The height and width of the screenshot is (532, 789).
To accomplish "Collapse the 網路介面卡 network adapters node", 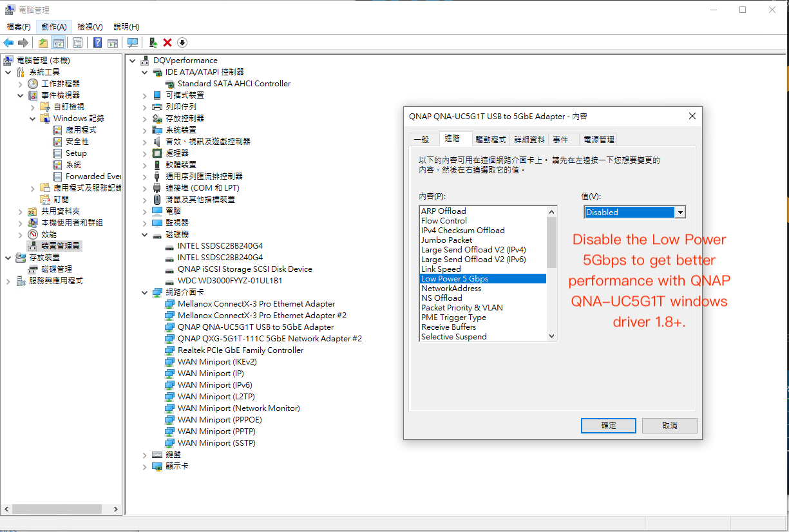I will (x=145, y=292).
